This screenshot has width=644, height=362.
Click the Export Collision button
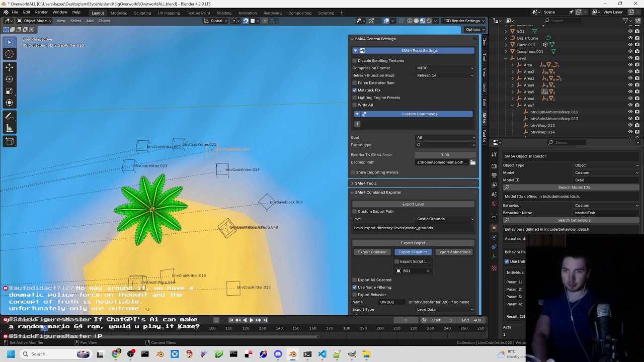[372, 252]
